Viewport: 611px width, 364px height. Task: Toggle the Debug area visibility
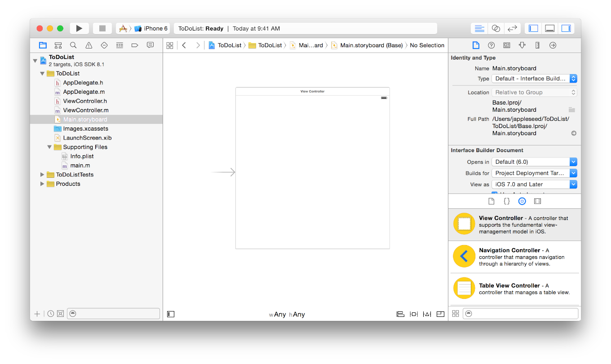tap(549, 28)
